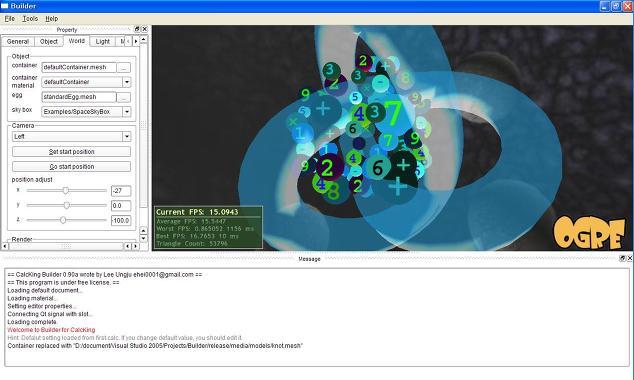Click the container mesh input field
This screenshot has height=380, width=634.
79,68
